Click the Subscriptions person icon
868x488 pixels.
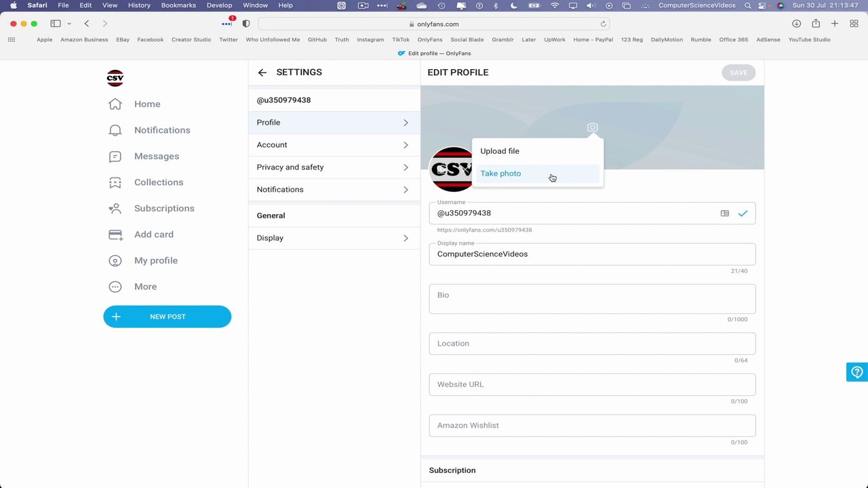[x=115, y=209]
